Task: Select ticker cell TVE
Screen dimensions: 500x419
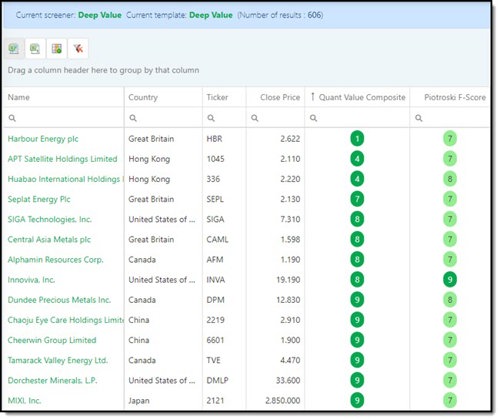Action: point(213,360)
